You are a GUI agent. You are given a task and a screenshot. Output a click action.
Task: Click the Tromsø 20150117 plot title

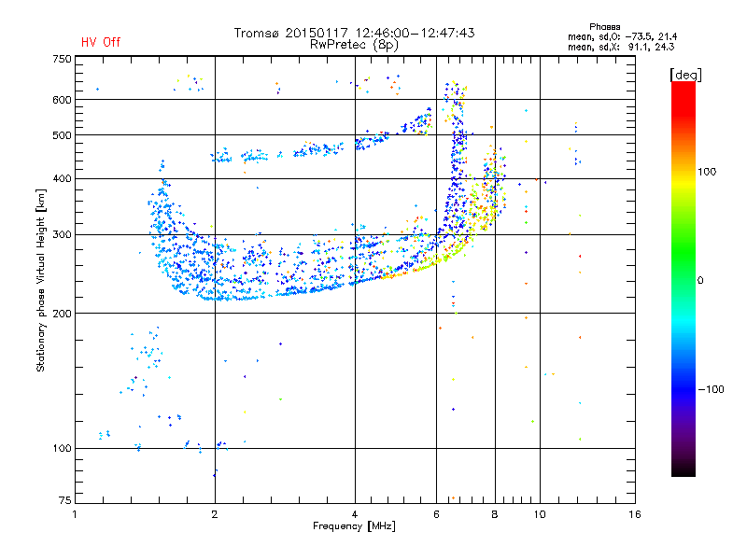(x=354, y=33)
